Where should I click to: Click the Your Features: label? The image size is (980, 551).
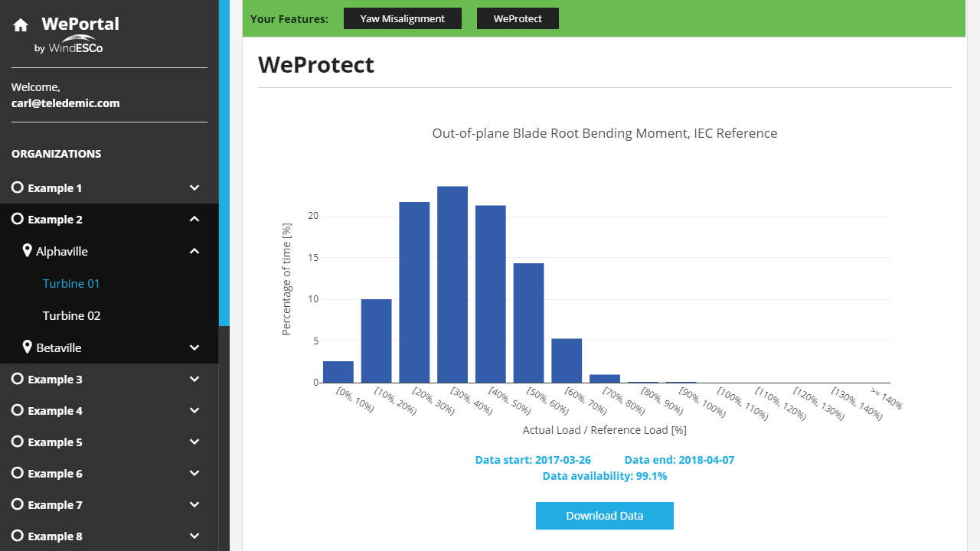[x=289, y=18]
